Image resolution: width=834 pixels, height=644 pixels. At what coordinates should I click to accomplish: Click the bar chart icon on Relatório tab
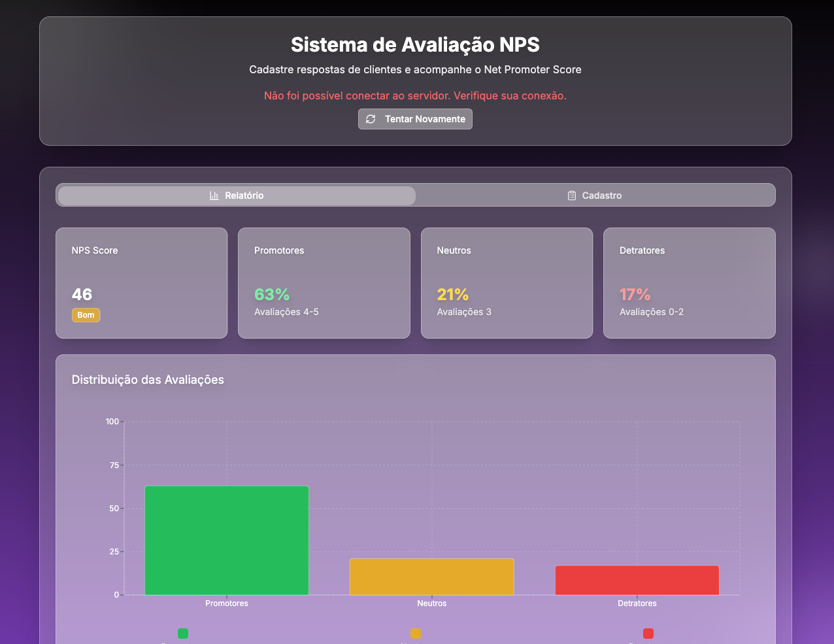(214, 195)
